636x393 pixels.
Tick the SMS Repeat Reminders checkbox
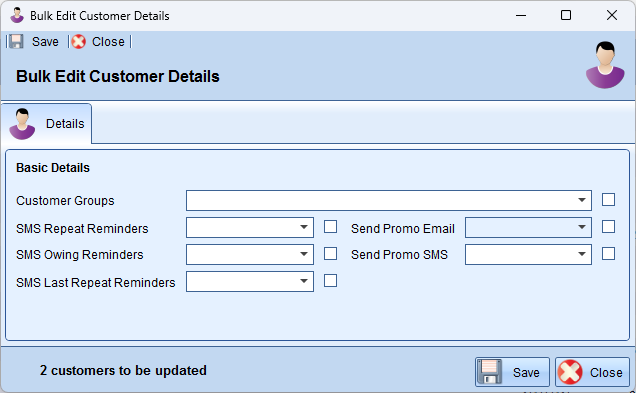[331, 227]
